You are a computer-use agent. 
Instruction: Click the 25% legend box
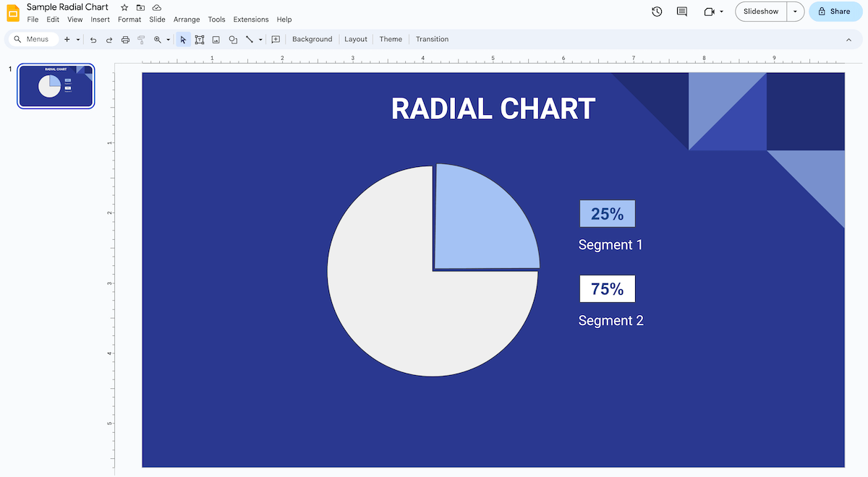607,214
